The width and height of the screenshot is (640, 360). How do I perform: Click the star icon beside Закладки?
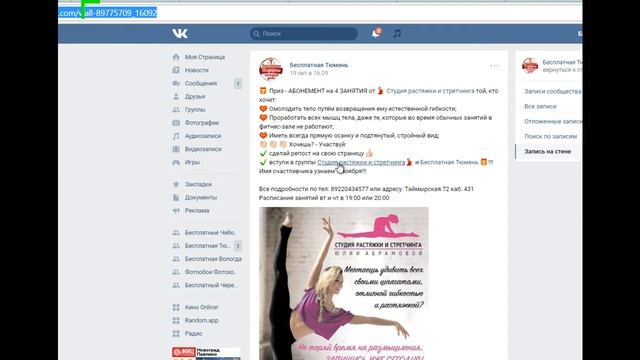tap(176, 184)
